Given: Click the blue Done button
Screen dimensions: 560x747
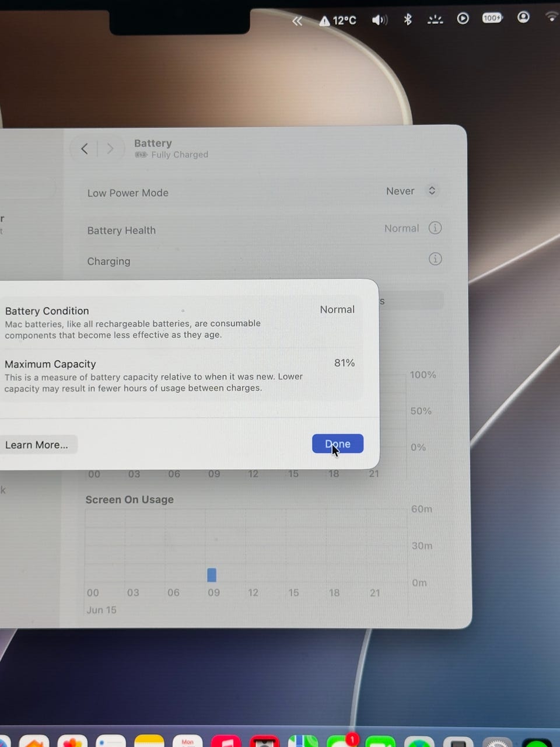Looking at the screenshot, I should coord(338,444).
